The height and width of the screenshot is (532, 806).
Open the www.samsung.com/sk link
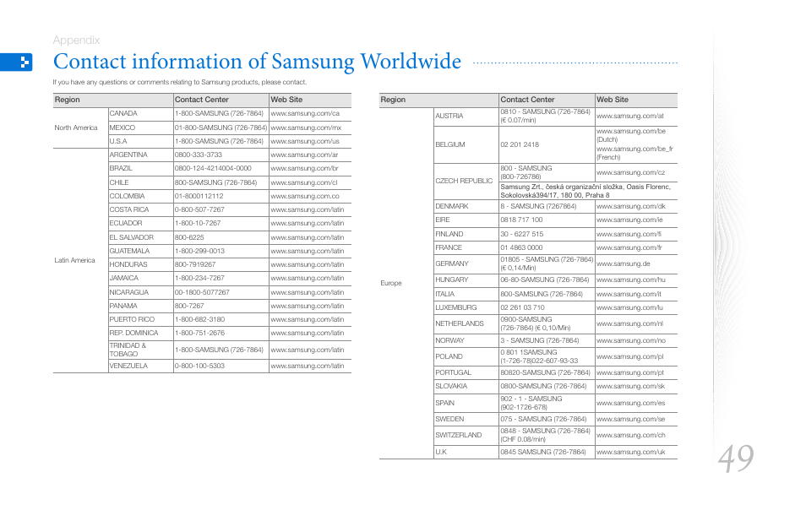point(631,387)
